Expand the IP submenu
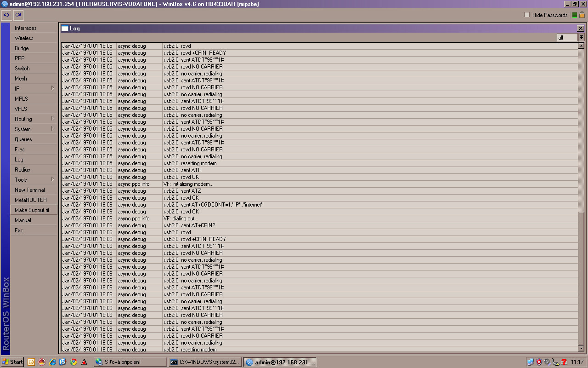The height and width of the screenshot is (368, 588). pyautogui.click(x=34, y=89)
